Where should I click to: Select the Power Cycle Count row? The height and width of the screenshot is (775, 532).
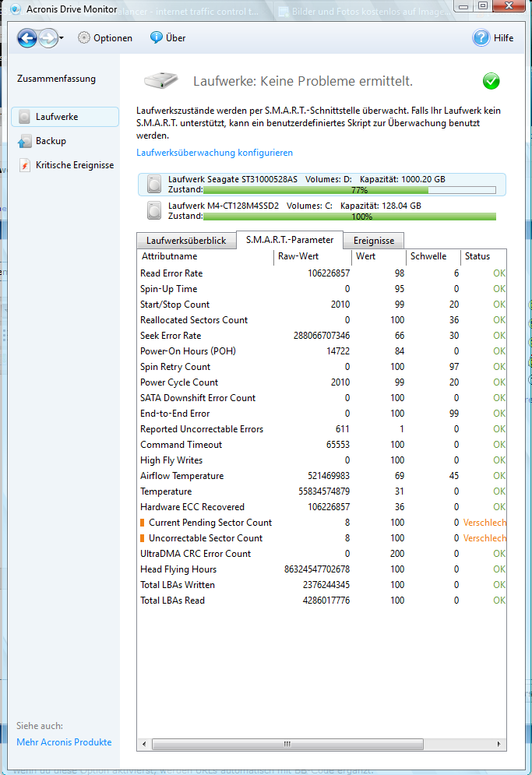click(x=322, y=382)
